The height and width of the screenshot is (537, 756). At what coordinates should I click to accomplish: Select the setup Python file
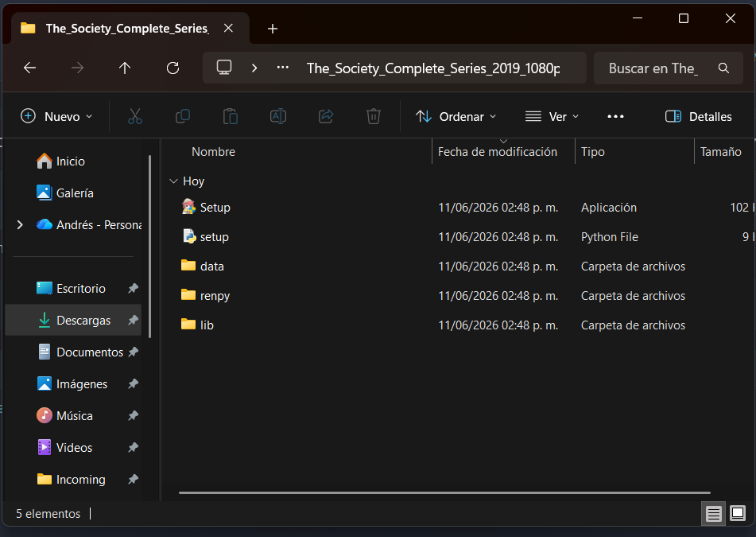click(215, 237)
